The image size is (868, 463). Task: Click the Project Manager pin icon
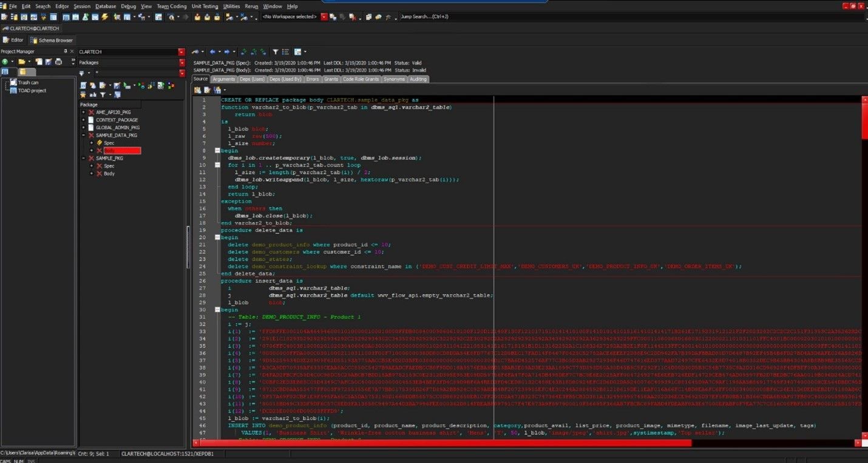tap(66, 52)
